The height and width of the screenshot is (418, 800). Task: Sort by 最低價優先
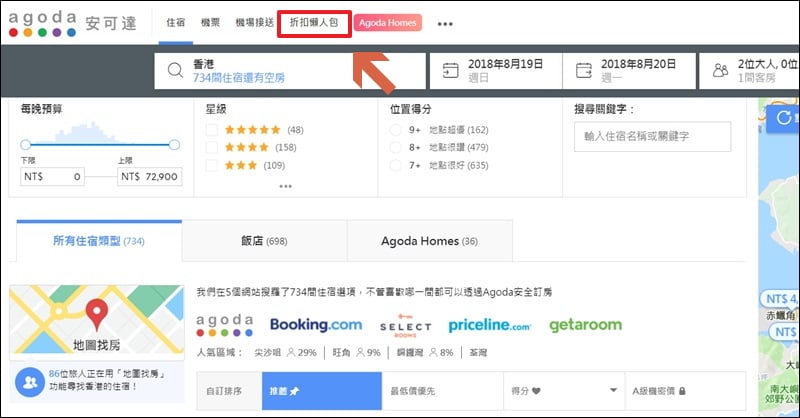442,391
